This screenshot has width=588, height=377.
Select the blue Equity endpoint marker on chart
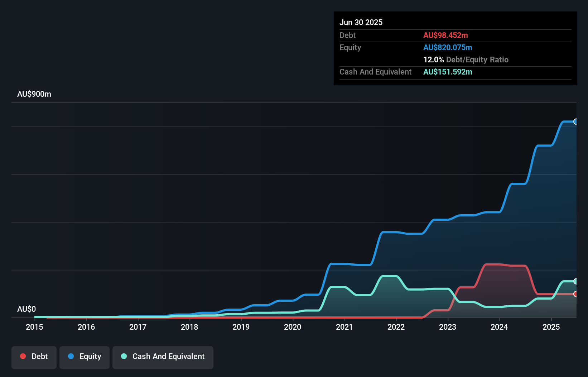coord(576,122)
